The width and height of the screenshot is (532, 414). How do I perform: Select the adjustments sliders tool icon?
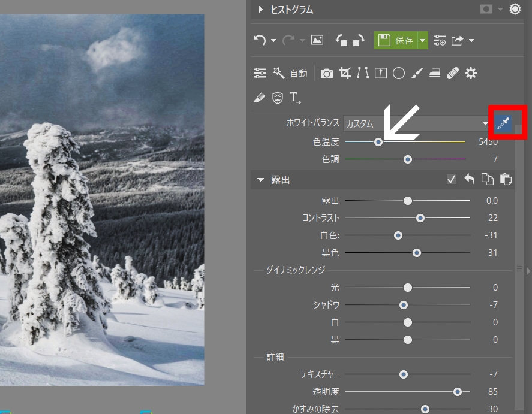[x=260, y=73]
